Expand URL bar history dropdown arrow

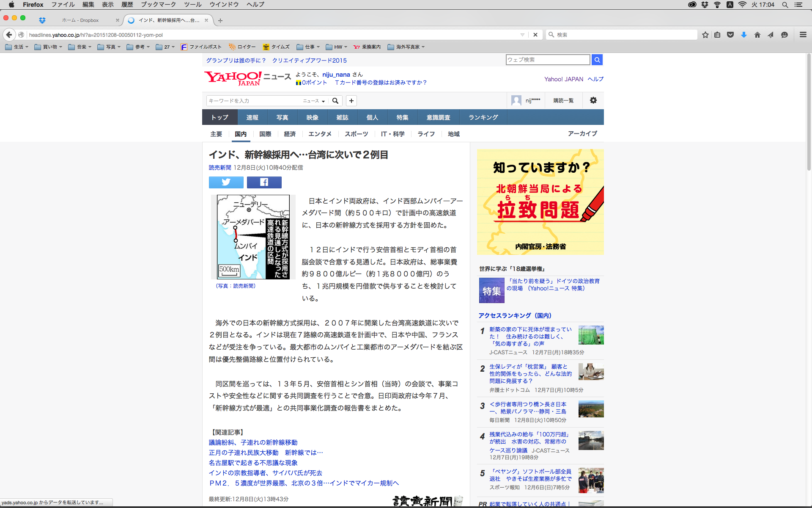pyautogui.click(x=522, y=35)
